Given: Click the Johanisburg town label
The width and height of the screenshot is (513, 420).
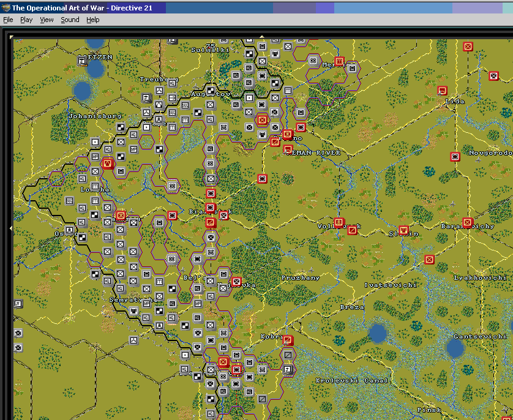Looking at the screenshot, I should pyautogui.click(x=95, y=116).
